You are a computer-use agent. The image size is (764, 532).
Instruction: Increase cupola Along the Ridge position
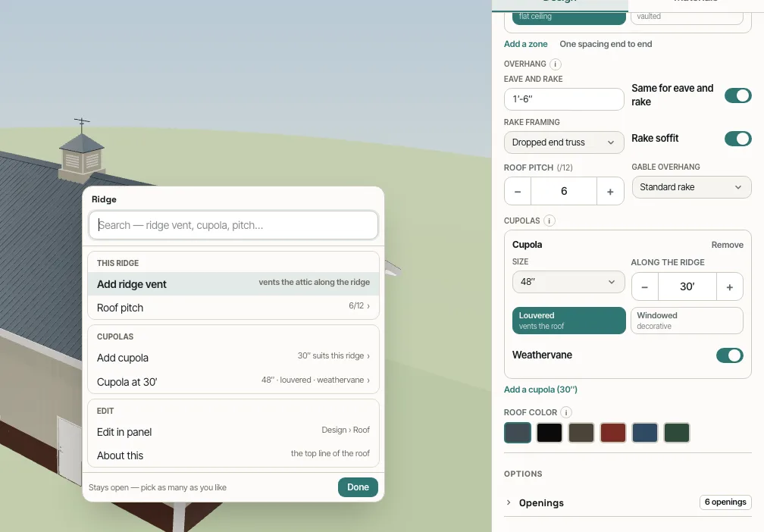point(729,287)
